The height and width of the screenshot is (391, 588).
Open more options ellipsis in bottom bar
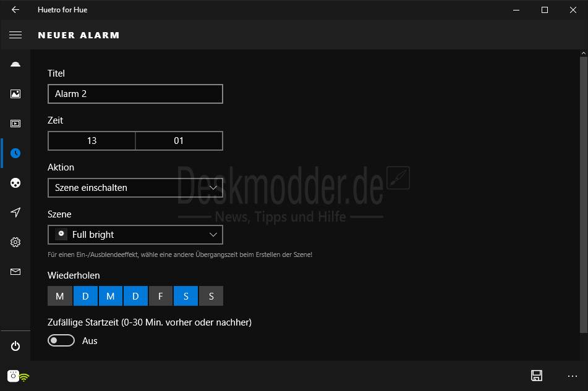(573, 376)
